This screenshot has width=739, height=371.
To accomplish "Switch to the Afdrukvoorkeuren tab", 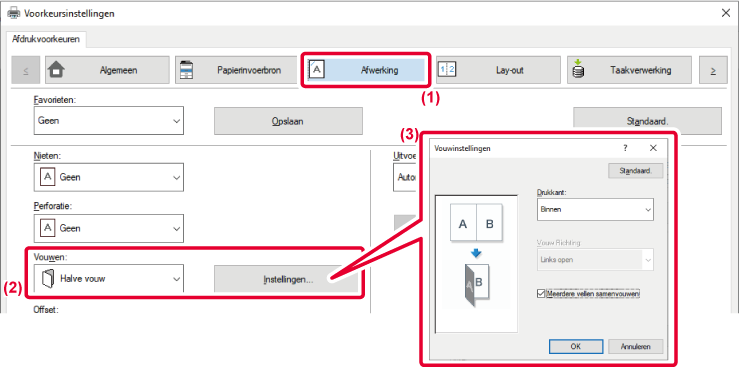I will (46, 39).
